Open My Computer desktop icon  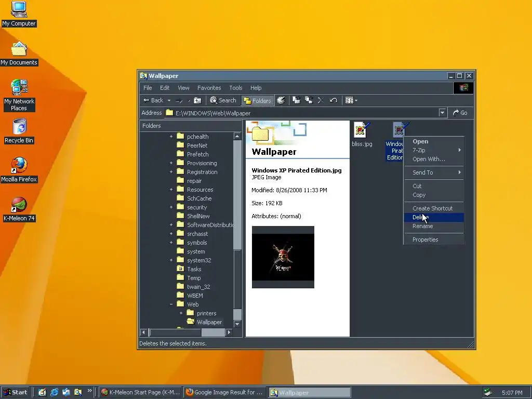click(x=19, y=14)
